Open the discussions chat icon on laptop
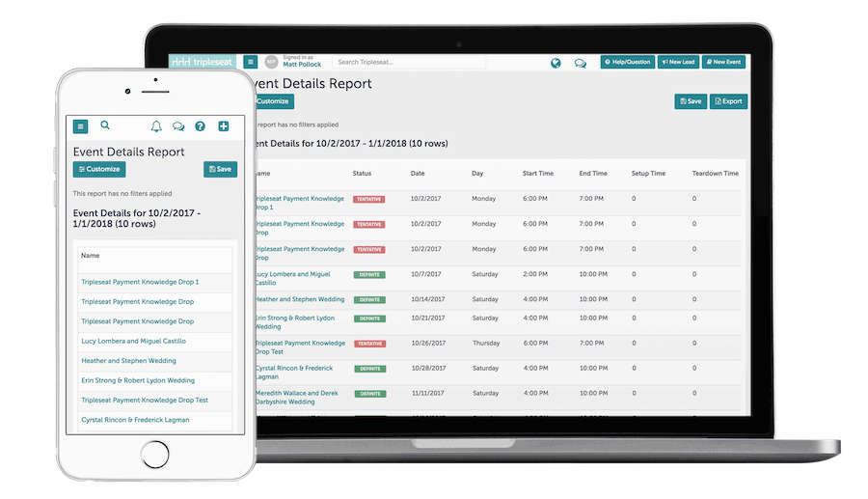The image size is (868, 499). point(580,63)
